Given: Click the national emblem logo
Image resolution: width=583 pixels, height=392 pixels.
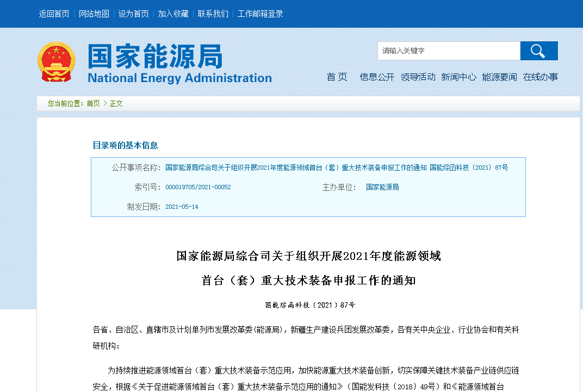Looking at the screenshot, I should pyautogui.click(x=56, y=61).
